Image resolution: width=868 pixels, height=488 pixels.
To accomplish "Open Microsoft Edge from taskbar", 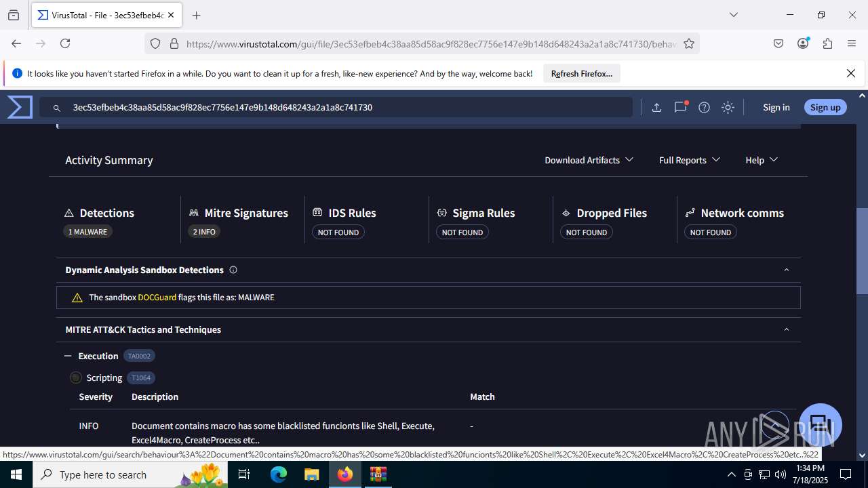I will click(x=279, y=474).
